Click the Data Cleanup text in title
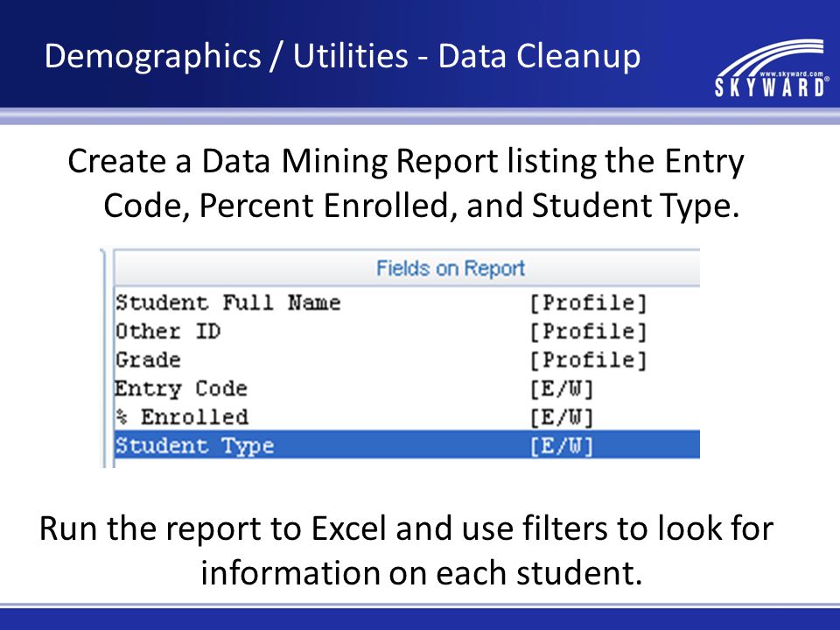Viewport: 840px width, 630px height. (540, 56)
